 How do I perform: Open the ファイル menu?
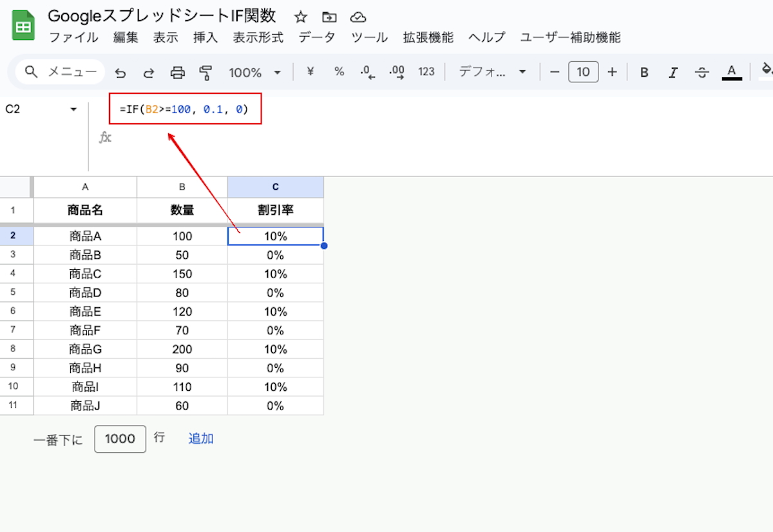point(73,37)
